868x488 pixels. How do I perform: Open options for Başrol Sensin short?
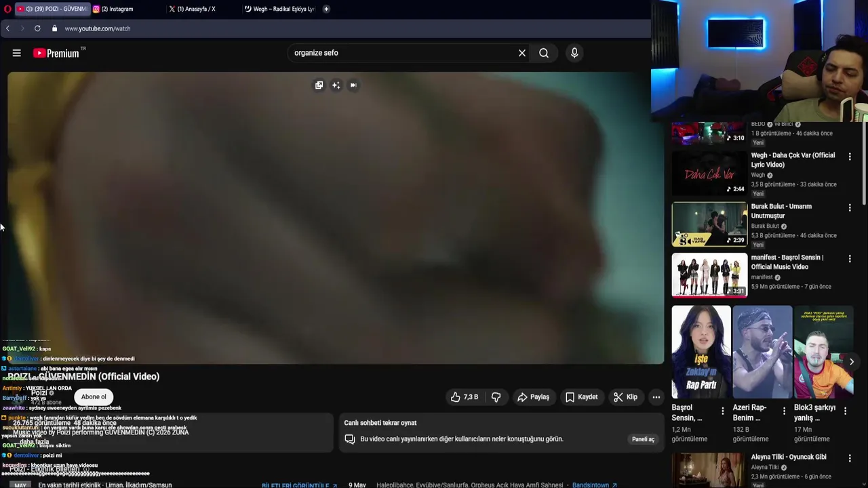[x=723, y=411]
